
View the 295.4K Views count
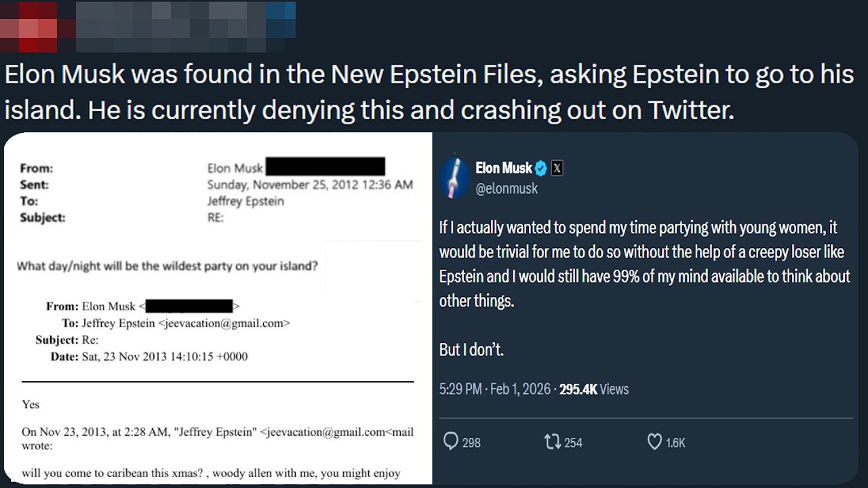point(593,389)
